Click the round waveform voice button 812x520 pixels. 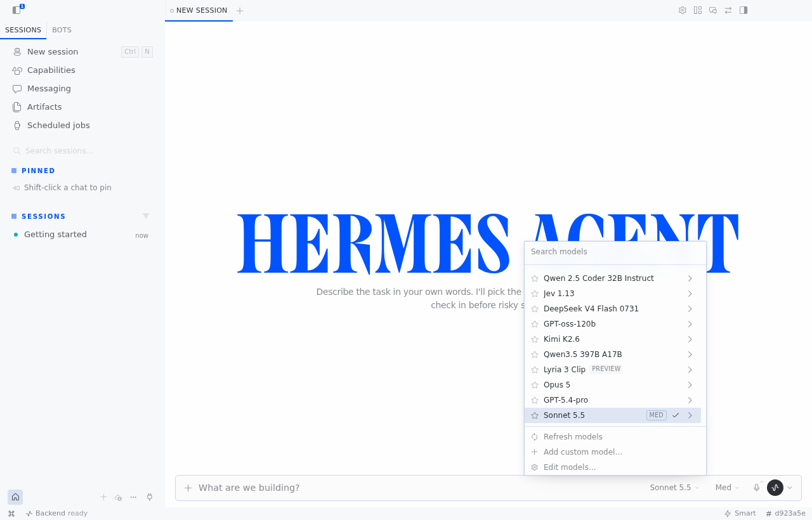click(775, 488)
